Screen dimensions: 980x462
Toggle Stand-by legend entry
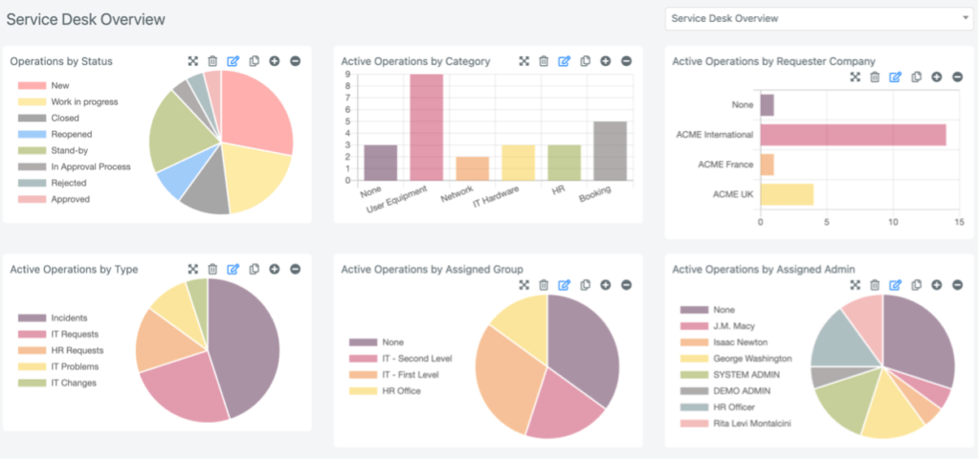[x=53, y=150]
